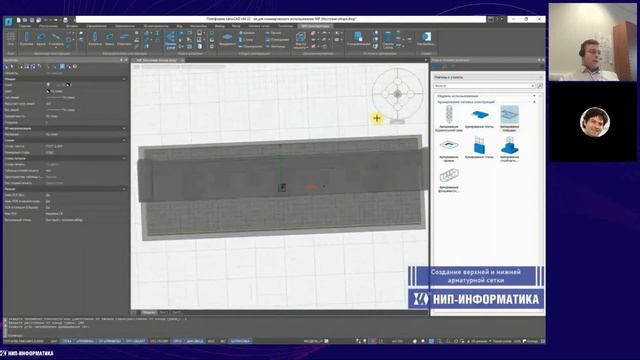The height and width of the screenshot is (360, 640).
Task: Toggle ОТС-ПОЛЯР polar tracking in status bar
Action: pyautogui.click(x=159, y=341)
